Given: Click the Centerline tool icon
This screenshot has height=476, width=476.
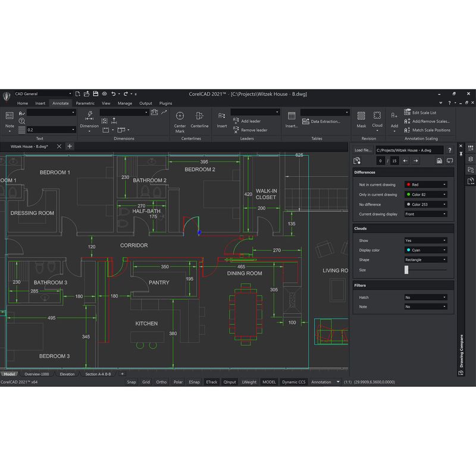Looking at the screenshot, I should [x=199, y=115].
